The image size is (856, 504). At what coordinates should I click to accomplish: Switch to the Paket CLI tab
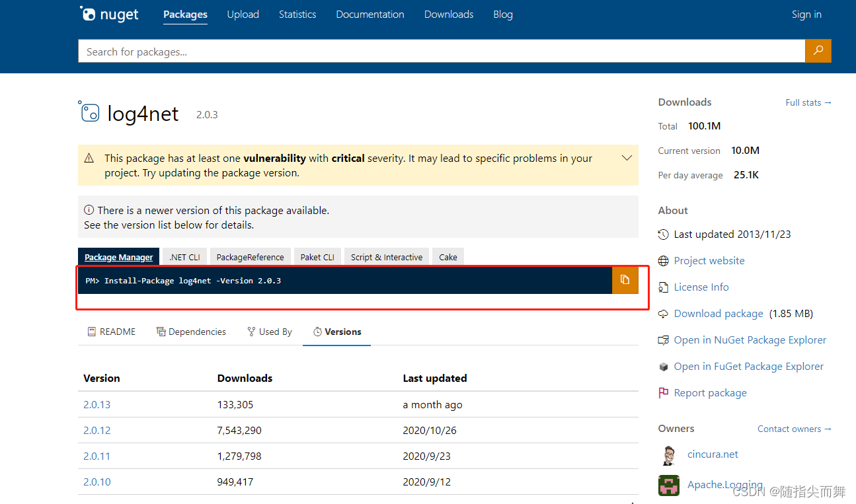pos(317,257)
